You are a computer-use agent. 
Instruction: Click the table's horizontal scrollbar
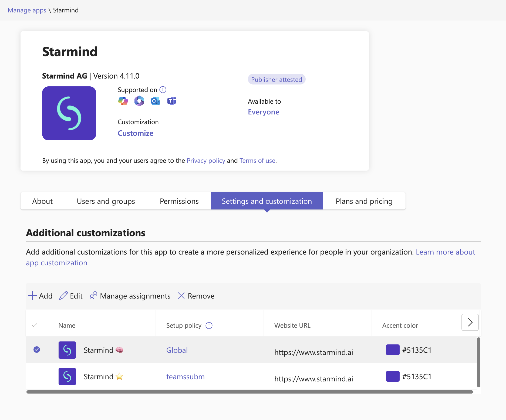tap(250, 392)
